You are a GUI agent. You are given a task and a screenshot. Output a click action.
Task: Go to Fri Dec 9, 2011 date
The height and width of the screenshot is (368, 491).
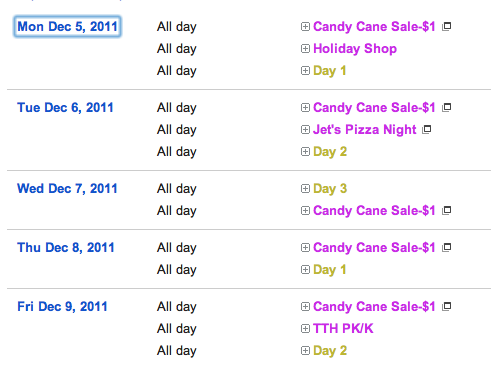62,306
